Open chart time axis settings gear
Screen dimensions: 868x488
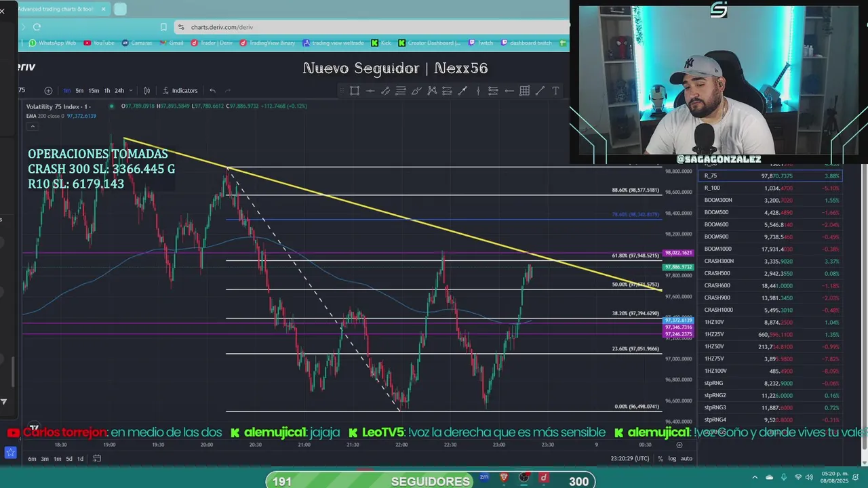pyautogui.click(x=679, y=445)
